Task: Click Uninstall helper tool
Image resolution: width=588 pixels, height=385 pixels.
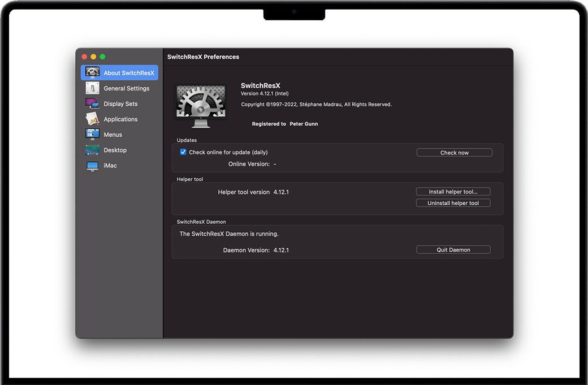Action: point(453,203)
